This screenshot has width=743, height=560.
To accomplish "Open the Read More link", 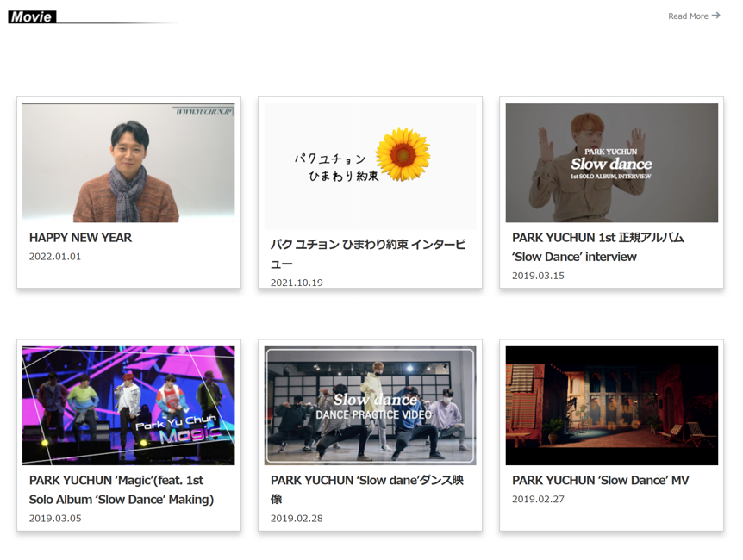I will (688, 16).
